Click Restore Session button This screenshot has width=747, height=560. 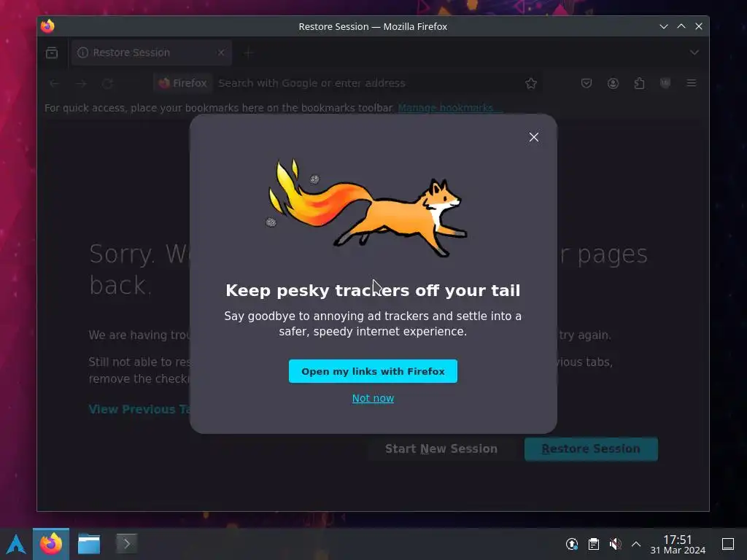pyautogui.click(x=591, y=448)
